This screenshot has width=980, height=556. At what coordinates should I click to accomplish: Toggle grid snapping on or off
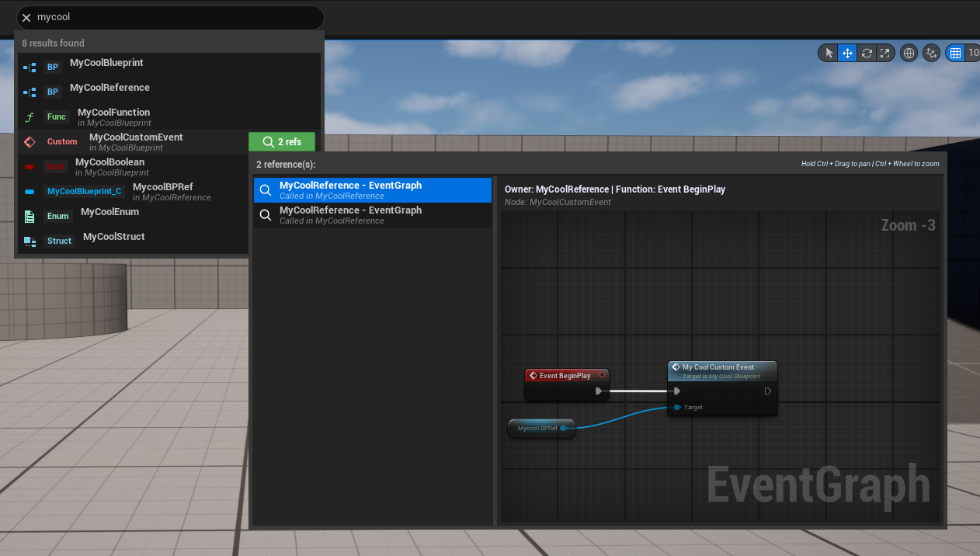pyautogui.click(x=955, y=53)
